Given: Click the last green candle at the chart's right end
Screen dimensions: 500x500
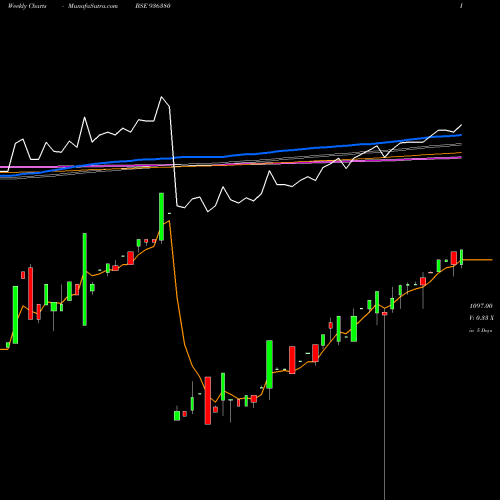Looking at the screenshot, I should tap(462, 257).
